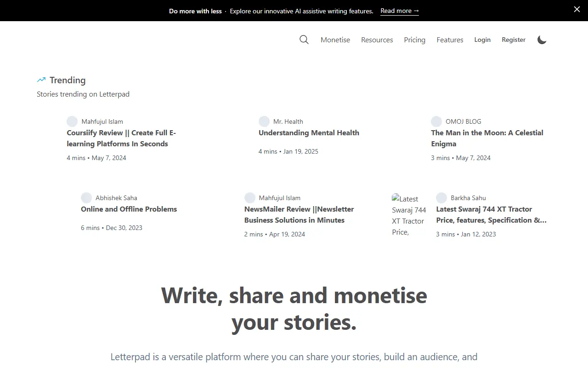588x368 pixels.
Task: Click Mahfujul Islam's avatar on NewsMailer Review
Action: click(250, 198)
